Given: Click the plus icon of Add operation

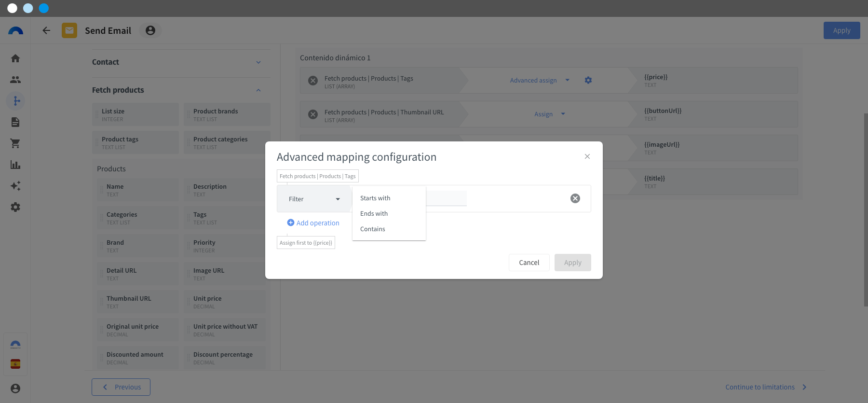Looking at the screenshot, I should tap(291, 222).
